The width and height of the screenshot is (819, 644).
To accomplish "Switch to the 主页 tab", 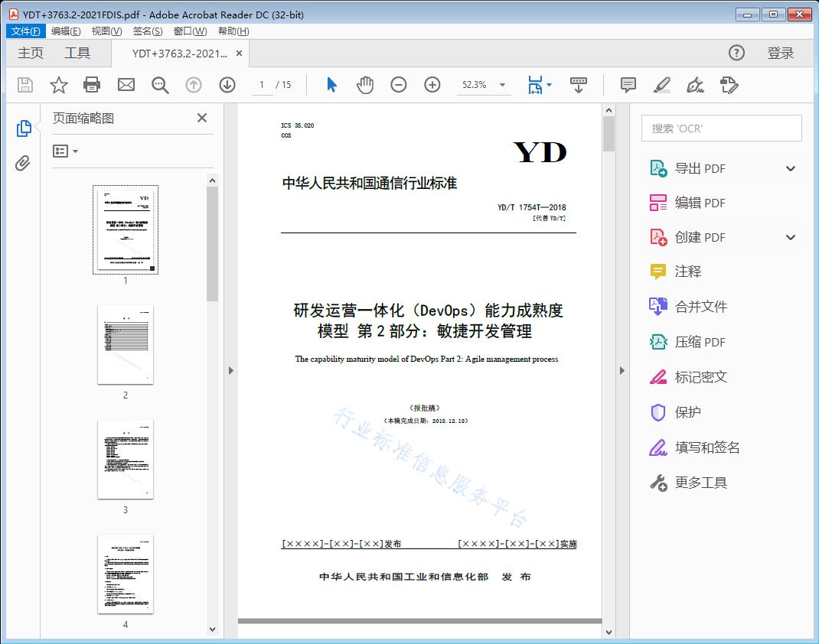I will click(x=31, y=53).
